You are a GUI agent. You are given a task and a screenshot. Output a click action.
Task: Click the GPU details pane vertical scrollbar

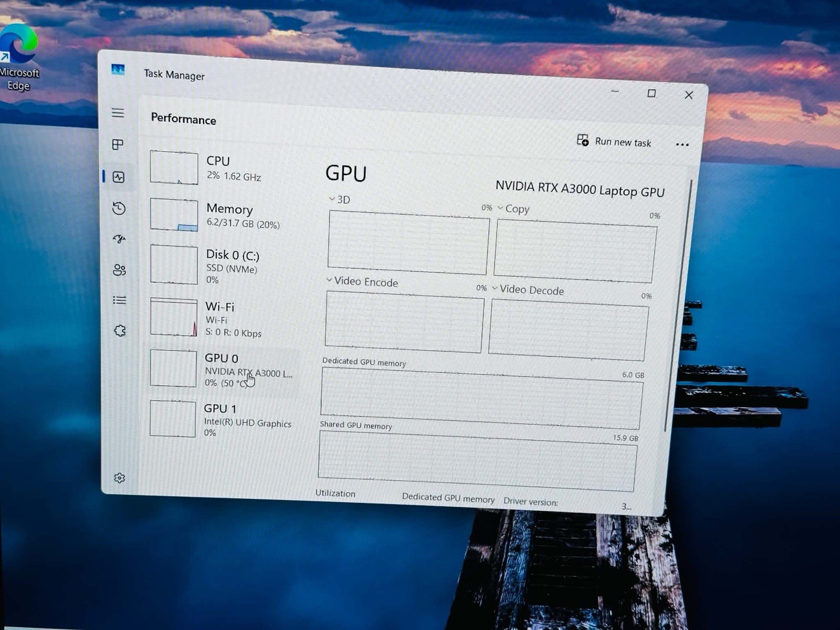[x=679, y=306]
